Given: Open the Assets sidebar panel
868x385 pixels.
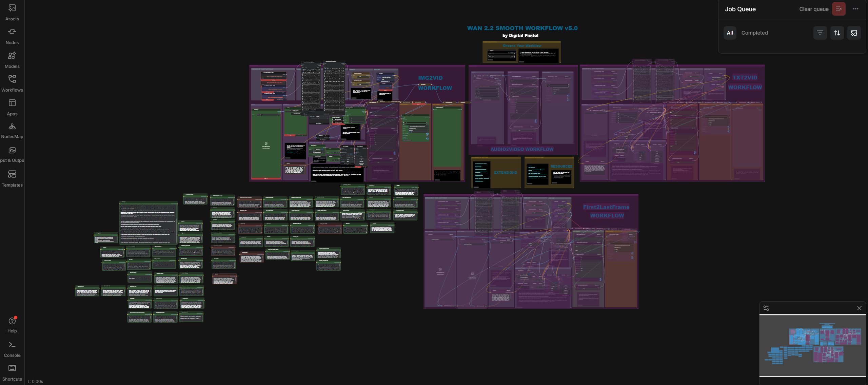Looking at the screenshot, I should (12, 13).
